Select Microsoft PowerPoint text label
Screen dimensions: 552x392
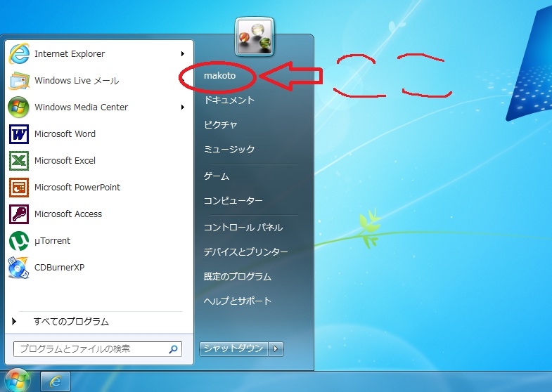pyautogui.click(x=77, y=188)
